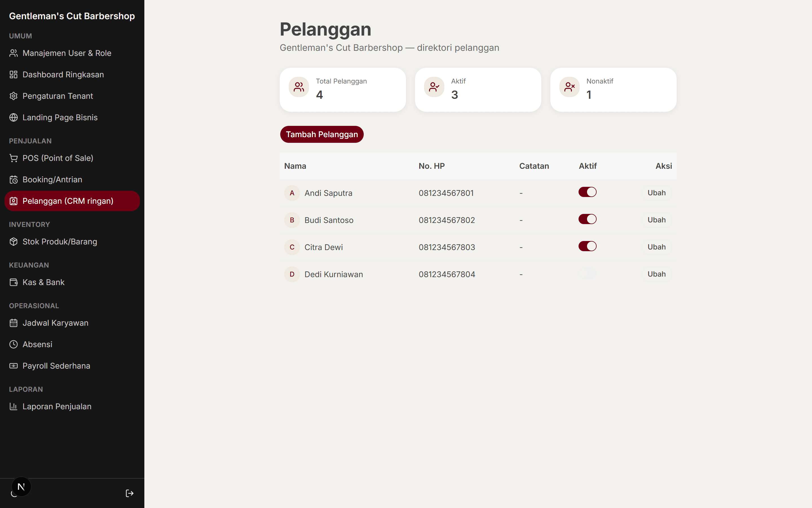Click the name Andi Saputra
812x508 pixels.
[328, 193]
